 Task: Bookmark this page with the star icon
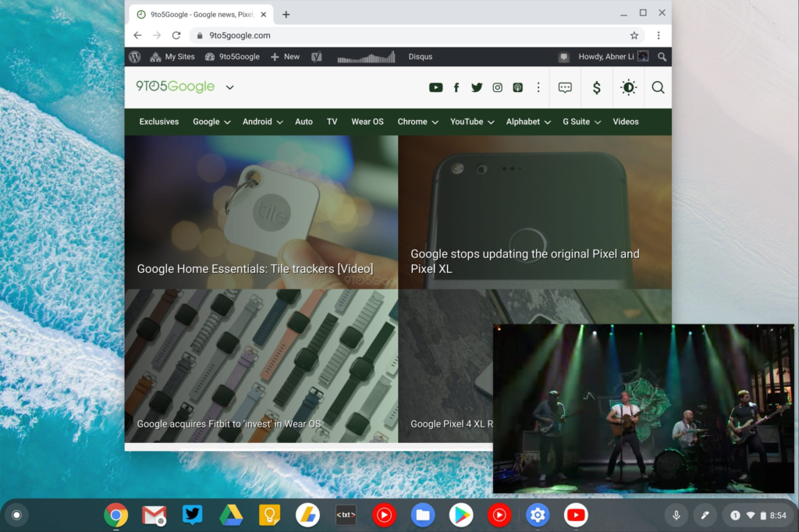pos(634,35)
